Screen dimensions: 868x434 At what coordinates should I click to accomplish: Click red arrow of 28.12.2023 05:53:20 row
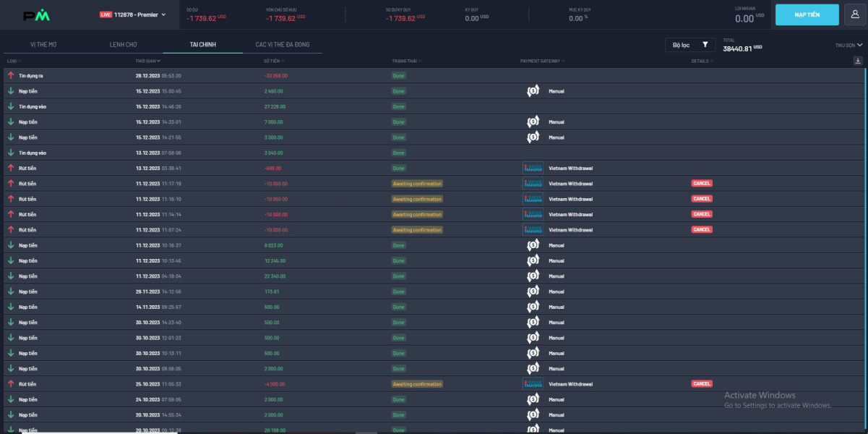(x=11, y=75)
